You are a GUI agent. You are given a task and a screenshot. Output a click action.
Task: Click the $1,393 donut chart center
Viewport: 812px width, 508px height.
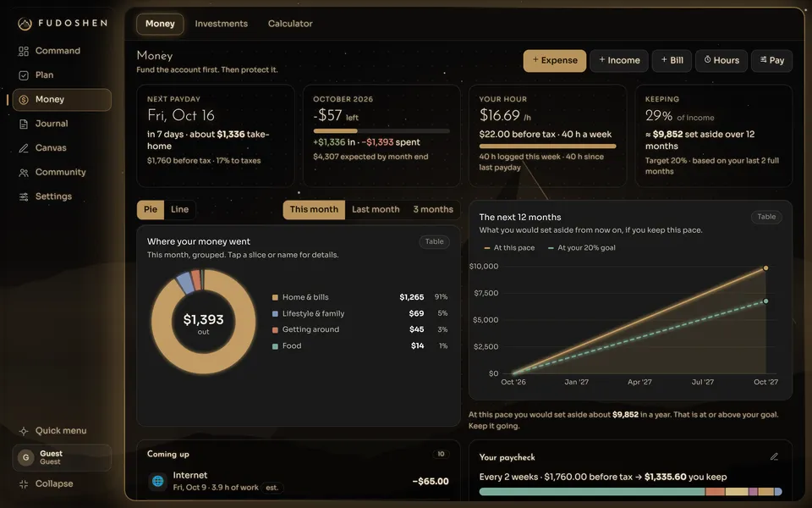tap(204, 323)
